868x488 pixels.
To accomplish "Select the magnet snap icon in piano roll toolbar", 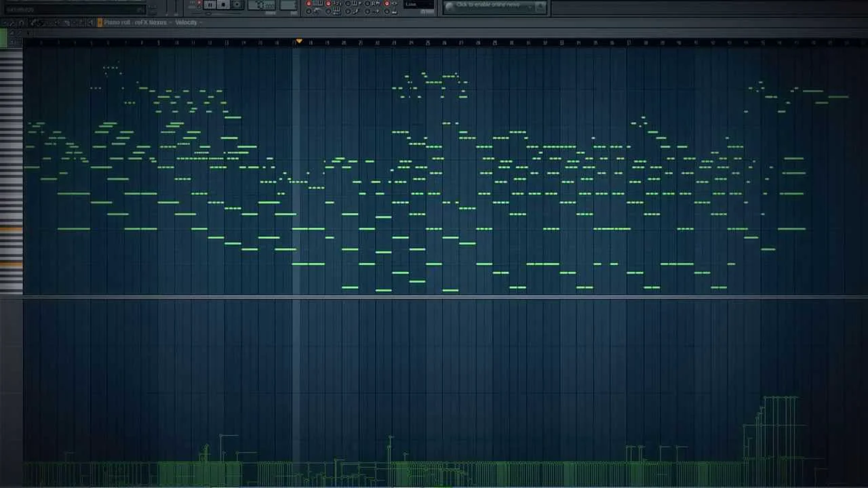I will pos(22,22).
